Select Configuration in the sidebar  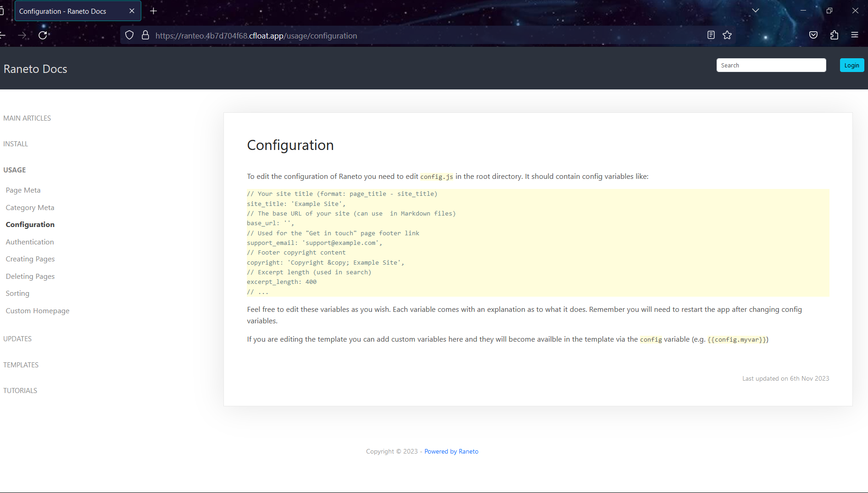pos(30,225)
